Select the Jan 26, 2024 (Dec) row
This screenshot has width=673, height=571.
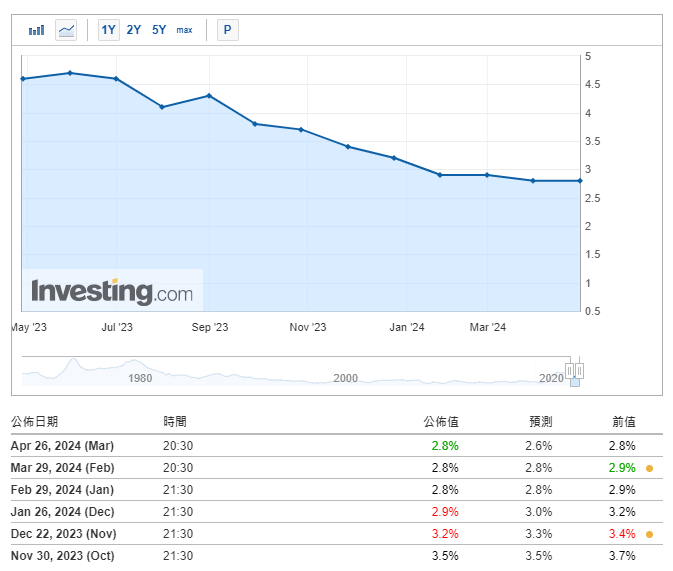(x=62, y=512)
